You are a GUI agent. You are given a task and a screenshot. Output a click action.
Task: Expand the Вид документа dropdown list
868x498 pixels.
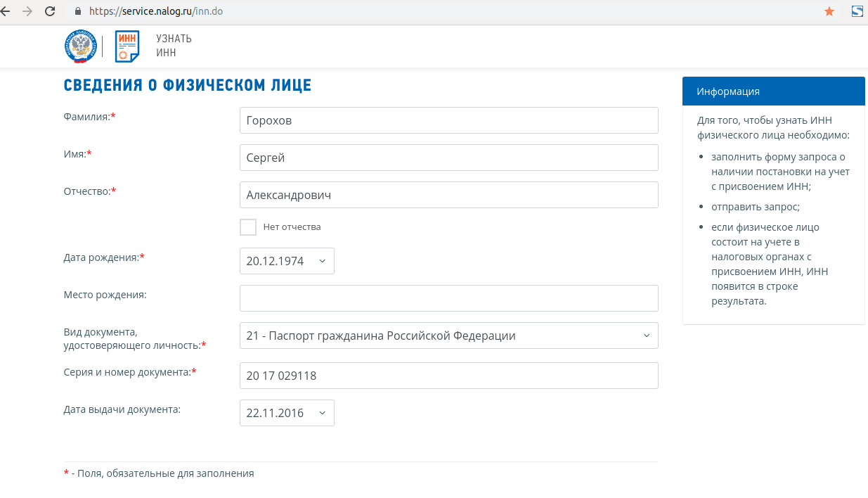[448, 336]
